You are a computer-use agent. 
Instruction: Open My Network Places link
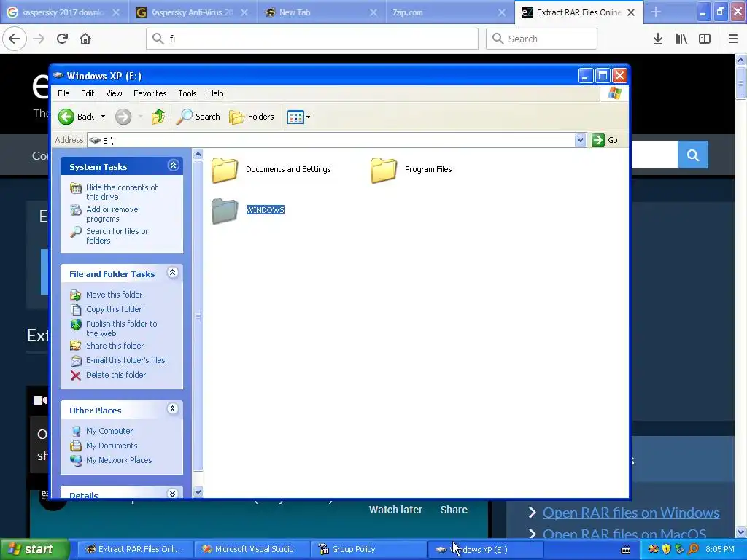119,460
